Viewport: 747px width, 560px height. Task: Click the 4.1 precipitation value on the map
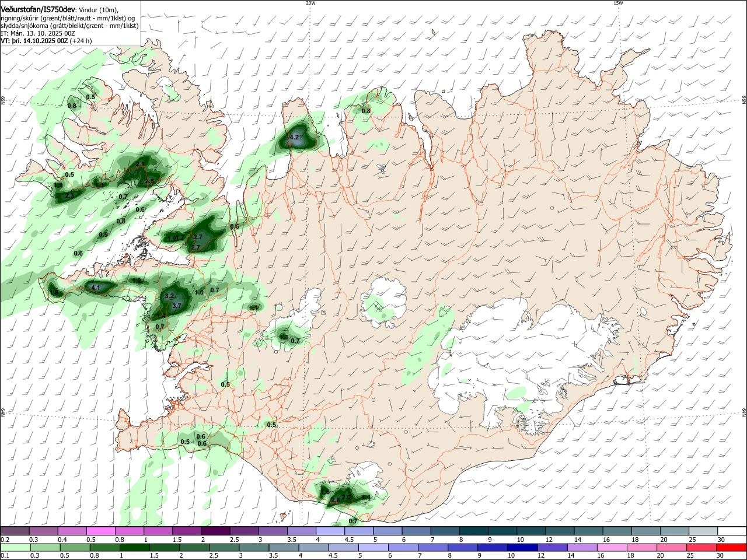[96, 287]
